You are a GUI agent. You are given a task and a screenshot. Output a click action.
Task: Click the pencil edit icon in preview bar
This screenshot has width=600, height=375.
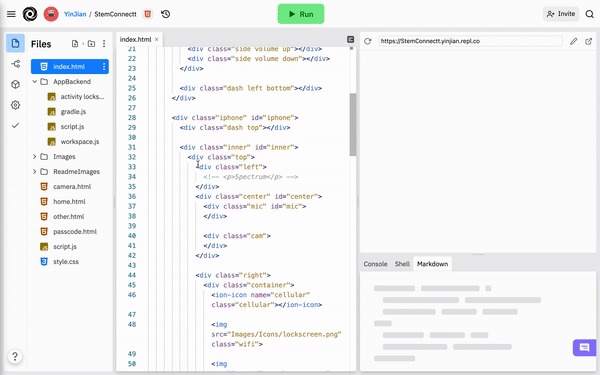point(573,41)
